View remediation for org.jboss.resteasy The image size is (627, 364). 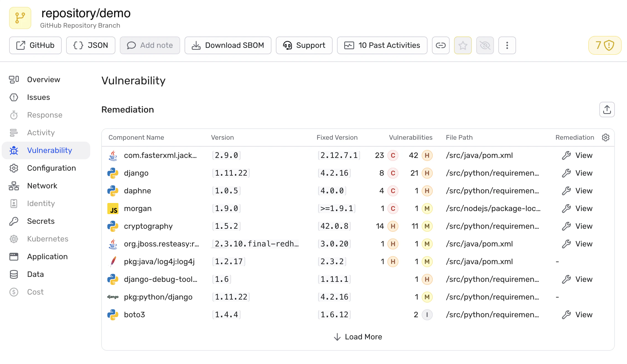click(x=577, y=244)
